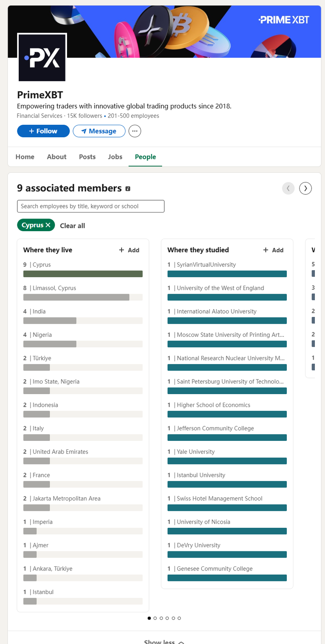Add a school in Where they studied
Image resolution: width=325 pixels, height=644 pixels.
273,250
